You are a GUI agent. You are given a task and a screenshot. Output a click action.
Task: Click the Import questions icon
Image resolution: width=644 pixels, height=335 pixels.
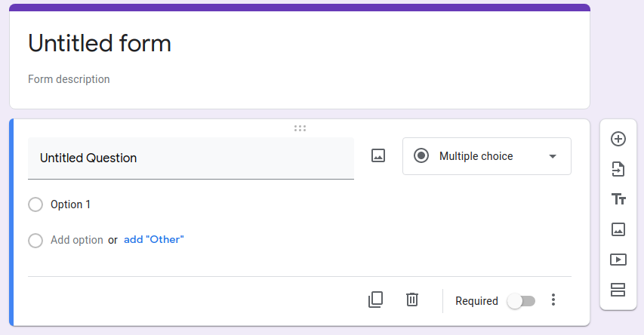pyautogui.click(x=618, y=169)
